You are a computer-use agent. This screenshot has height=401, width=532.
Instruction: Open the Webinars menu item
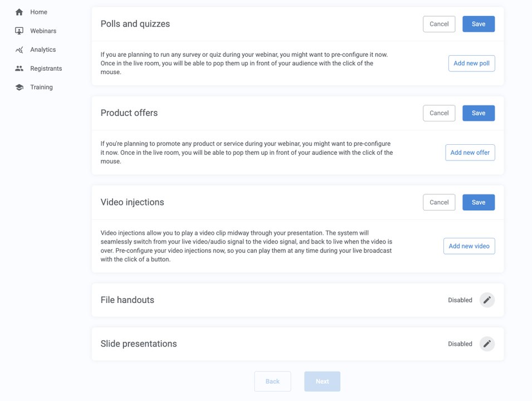(x=43, y=31)
